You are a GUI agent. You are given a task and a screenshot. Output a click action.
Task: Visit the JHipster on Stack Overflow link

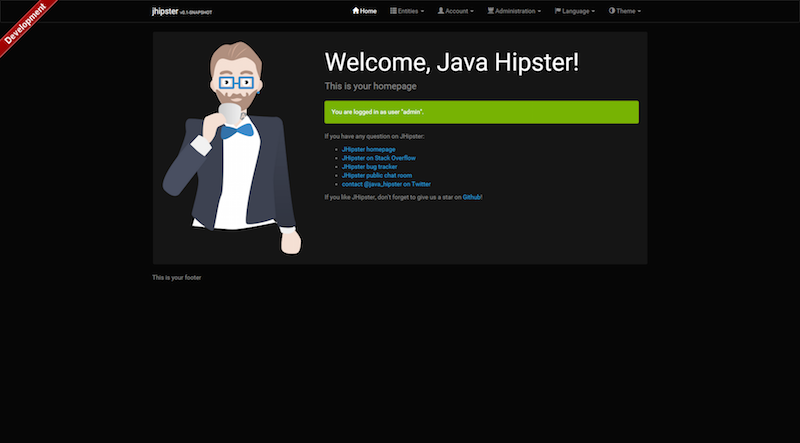[x=378, y=158]
